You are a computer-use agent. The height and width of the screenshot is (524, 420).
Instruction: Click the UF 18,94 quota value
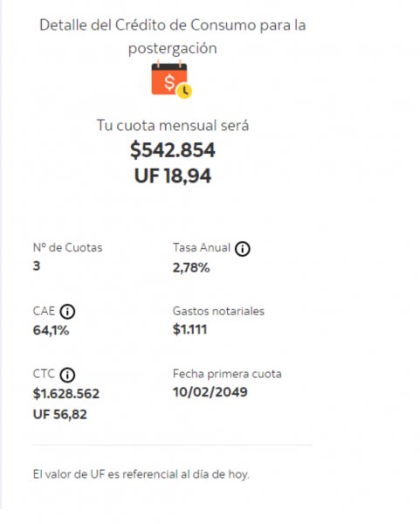172,176
